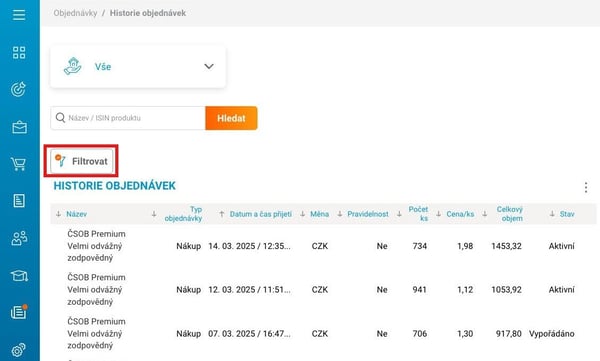
Task: Open the goals target icon in sidebar
Action: point(19,89)
